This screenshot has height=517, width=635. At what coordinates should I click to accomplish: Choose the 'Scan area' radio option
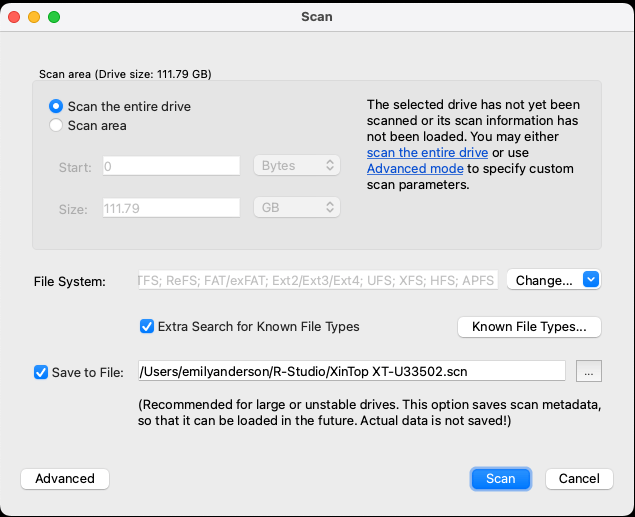pyautogui.click(x=56, y=125)
